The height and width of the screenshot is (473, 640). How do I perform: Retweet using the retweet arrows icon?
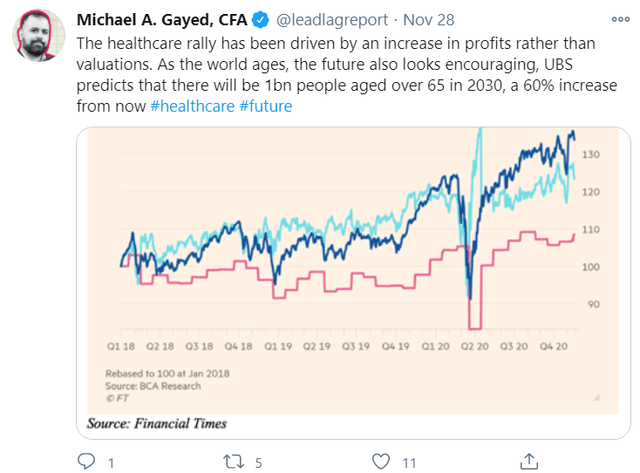pos(233,462)
